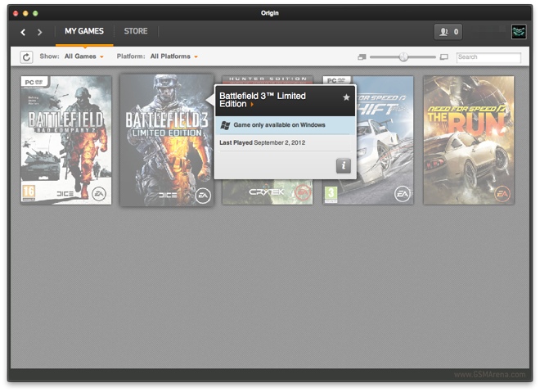Viewport: 540px width, 392px height.
Task: Expand the All Platforms dropdown
Action: (174, 56)
